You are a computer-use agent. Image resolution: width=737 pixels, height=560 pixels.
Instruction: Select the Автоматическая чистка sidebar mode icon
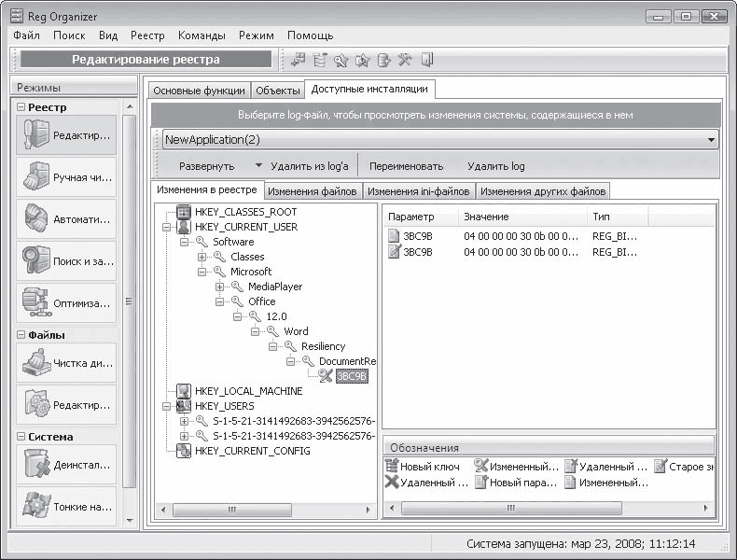(x=65, y=219)
